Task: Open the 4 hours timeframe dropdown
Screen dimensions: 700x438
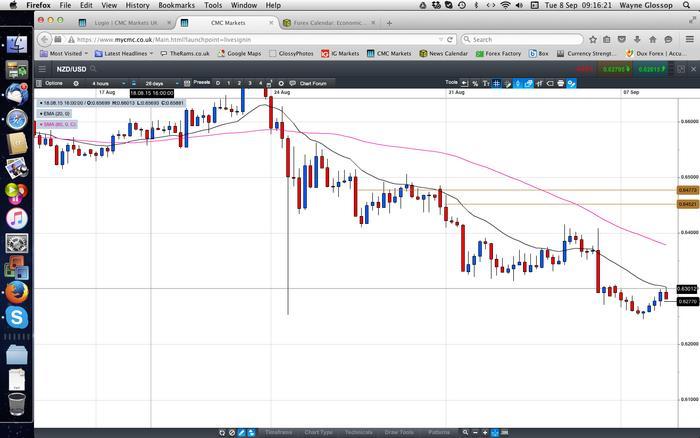Action: (x=108, y=83)
